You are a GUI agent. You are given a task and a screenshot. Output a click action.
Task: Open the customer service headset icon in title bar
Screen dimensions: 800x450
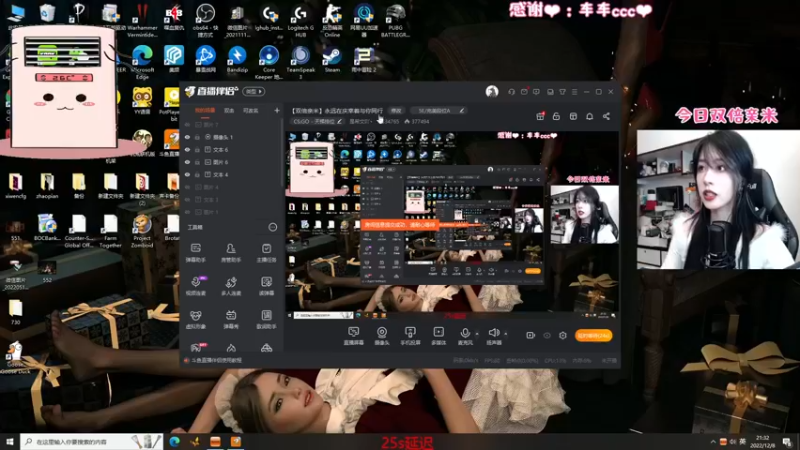click(511, 92)
